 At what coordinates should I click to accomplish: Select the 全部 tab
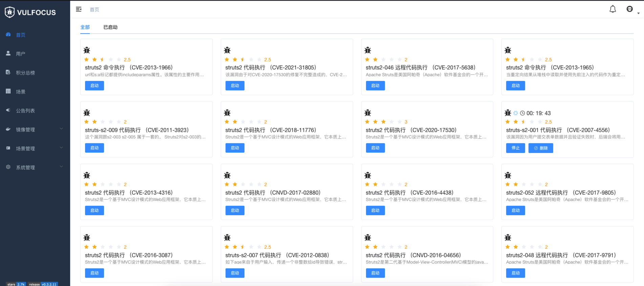(x=85, y=27)
